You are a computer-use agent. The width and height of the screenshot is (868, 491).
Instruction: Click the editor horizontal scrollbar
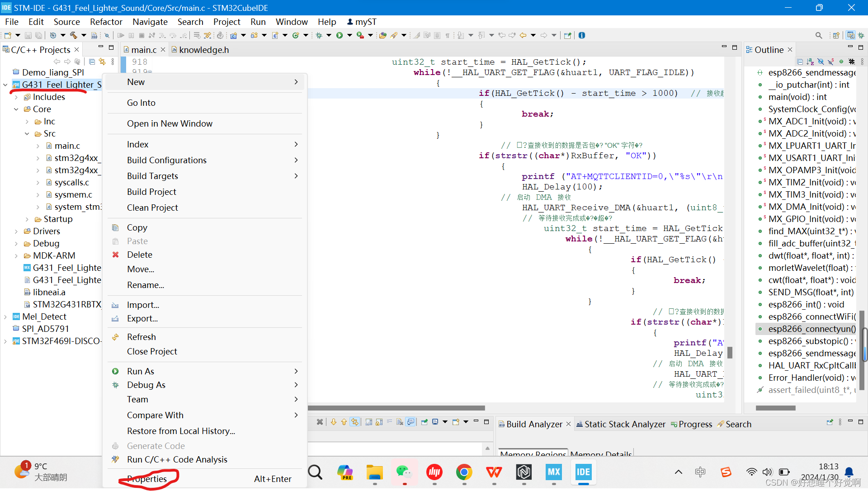coord(396,408)
